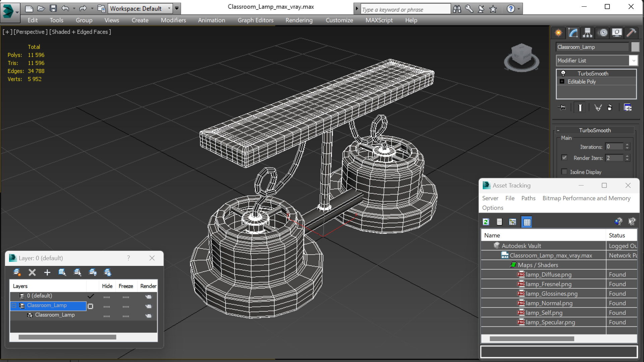Open the Options menu in Asset Tracking
Image resolution: width=644 pixels, height=362 pixels.
pos(492,208)
